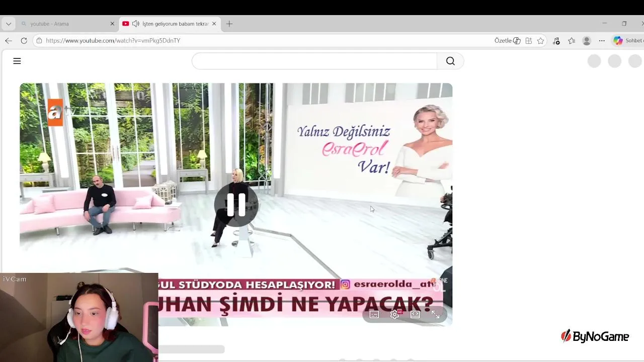
Task: Expand the tab search dropdown chevron
Action: [9, 24]
